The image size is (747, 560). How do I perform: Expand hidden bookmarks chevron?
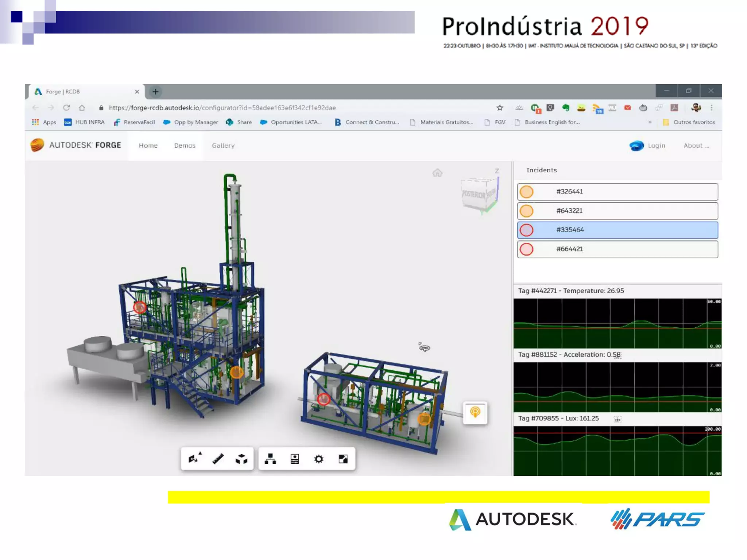tap(650, 122)
